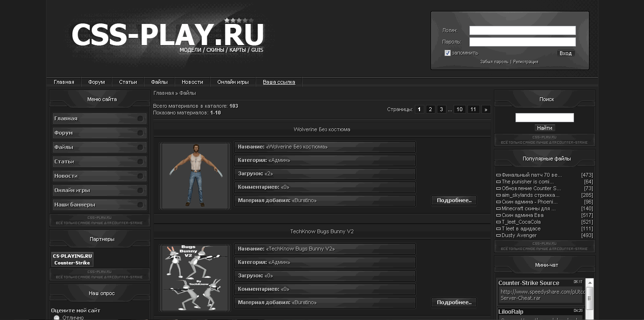
Task: Open 'Онлайн игры' in top navigation bar
Action: coord(233,82)
